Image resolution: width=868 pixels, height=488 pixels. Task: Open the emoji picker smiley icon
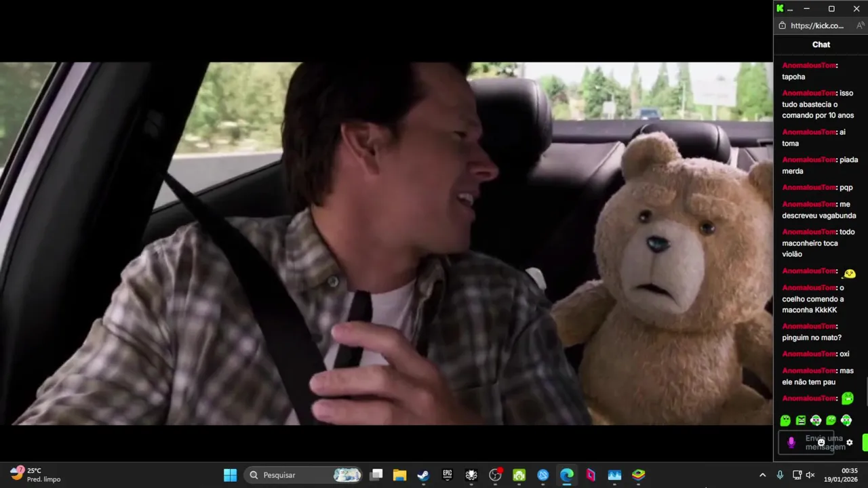click(x=821, y=443)
